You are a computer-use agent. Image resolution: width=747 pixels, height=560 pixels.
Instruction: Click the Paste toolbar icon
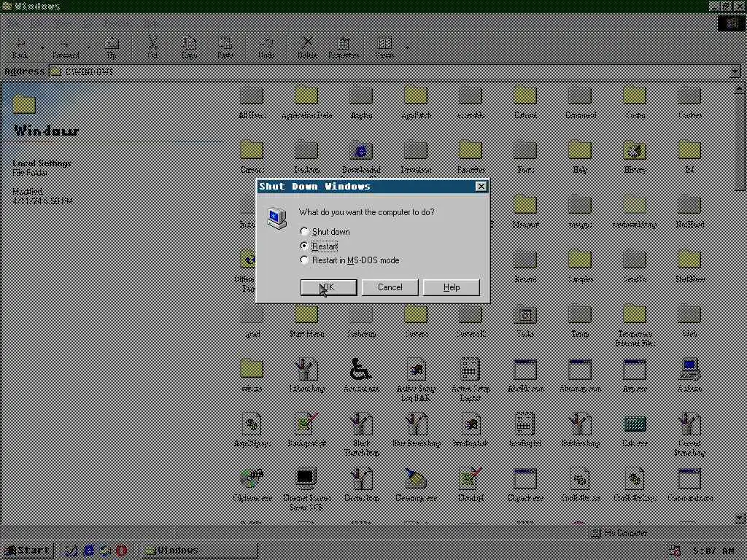tap(225, 47)
